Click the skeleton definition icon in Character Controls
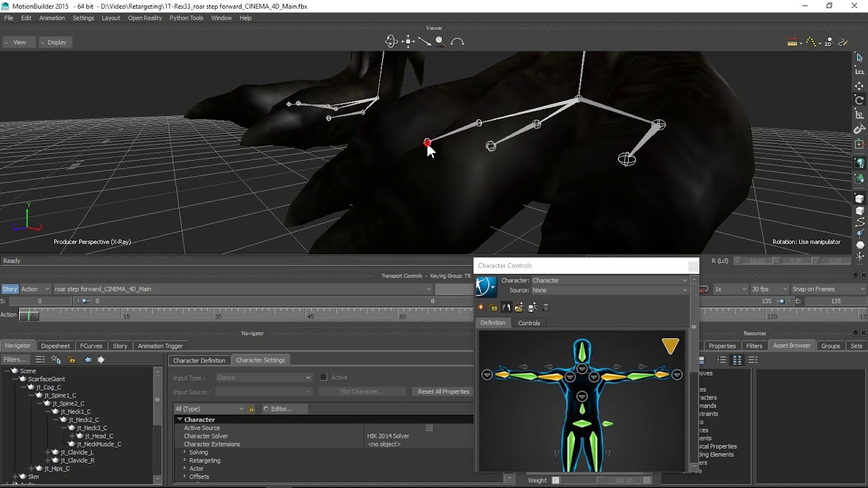 (x=506, y=306)
